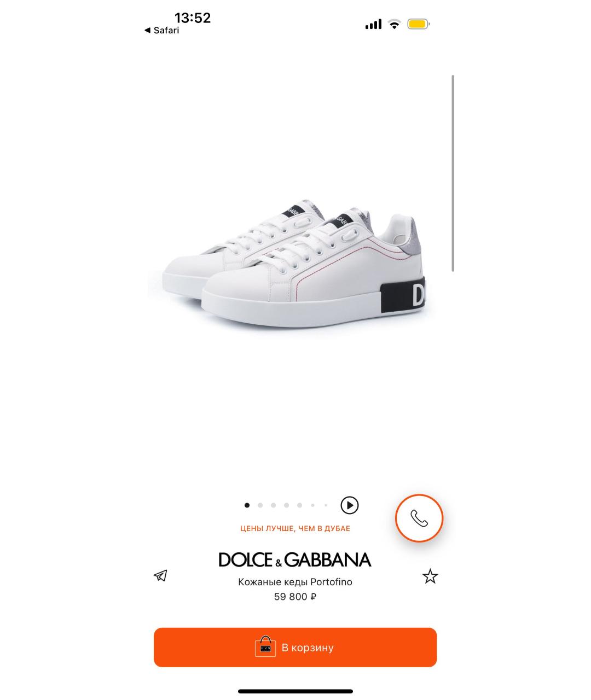591x700 pixels.
Task: Play product video with play button
Action: click(350, 505)
